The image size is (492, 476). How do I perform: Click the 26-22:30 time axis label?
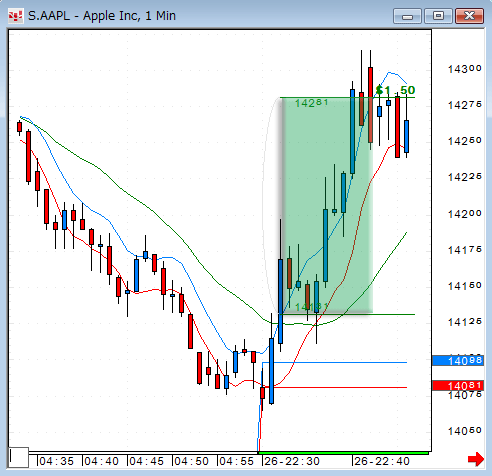(x=292, y=461)
